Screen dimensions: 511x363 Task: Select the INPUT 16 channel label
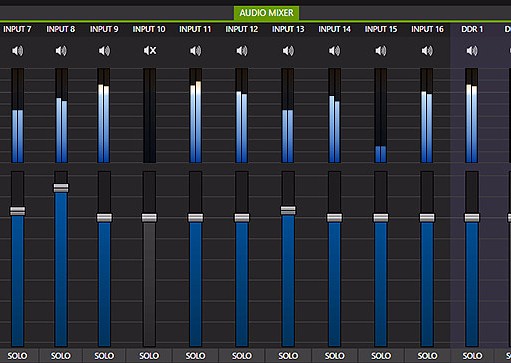[x=427, y=29]
